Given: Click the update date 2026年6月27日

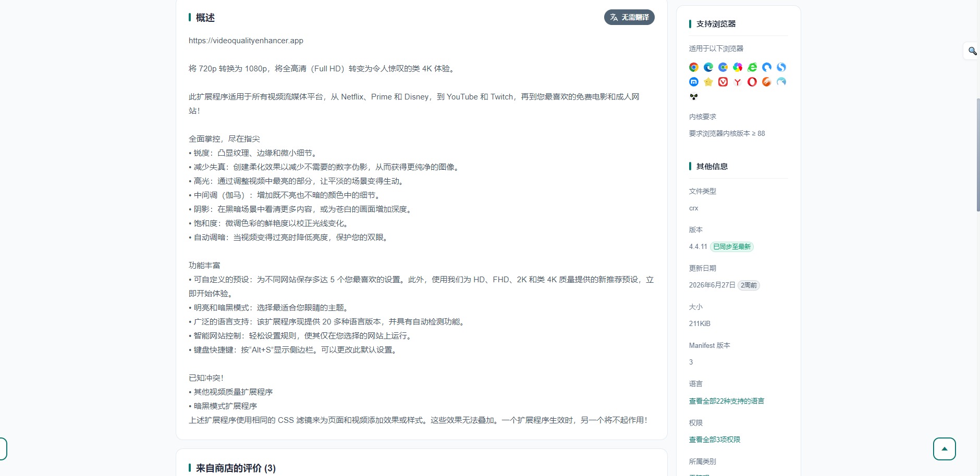Looking at the screenshot, I should [x=712, y=285].
